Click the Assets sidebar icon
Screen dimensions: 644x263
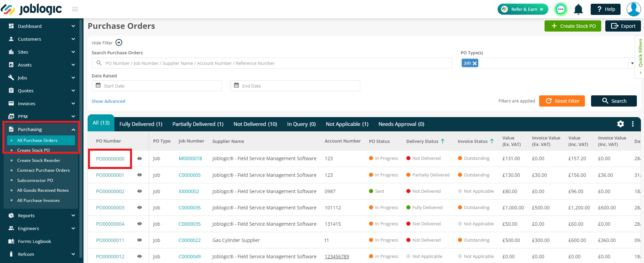tap(11, 65)
